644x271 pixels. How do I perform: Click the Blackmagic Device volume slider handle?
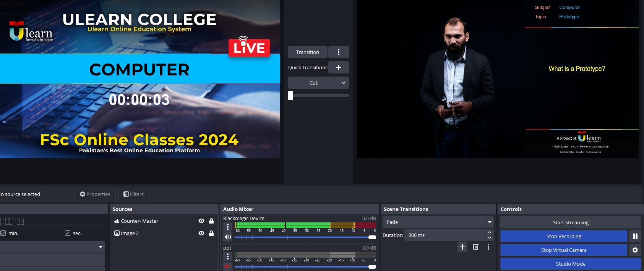pos(372,237)
